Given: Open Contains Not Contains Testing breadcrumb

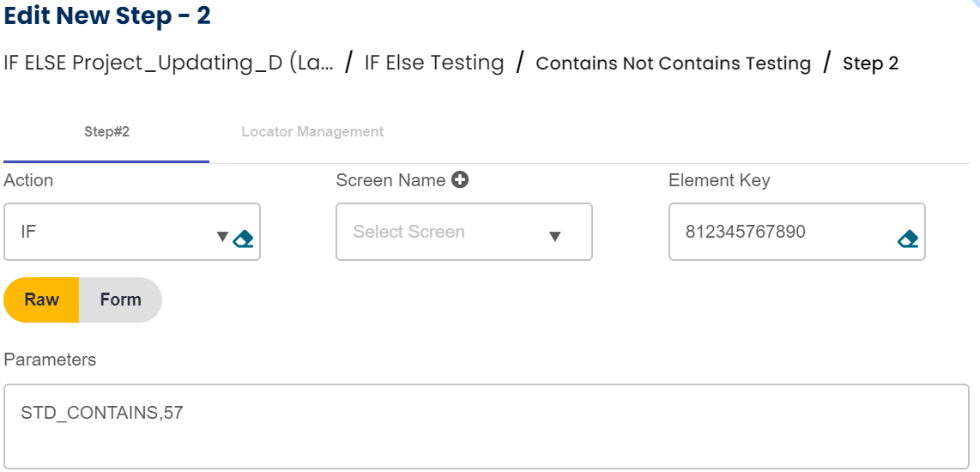Looking at the screenshot, I should [x=673, y=64].
